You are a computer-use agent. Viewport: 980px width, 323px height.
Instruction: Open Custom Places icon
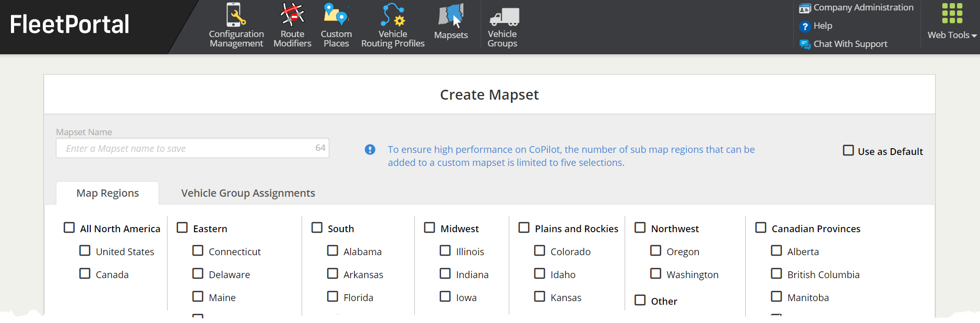coord(336,15)
